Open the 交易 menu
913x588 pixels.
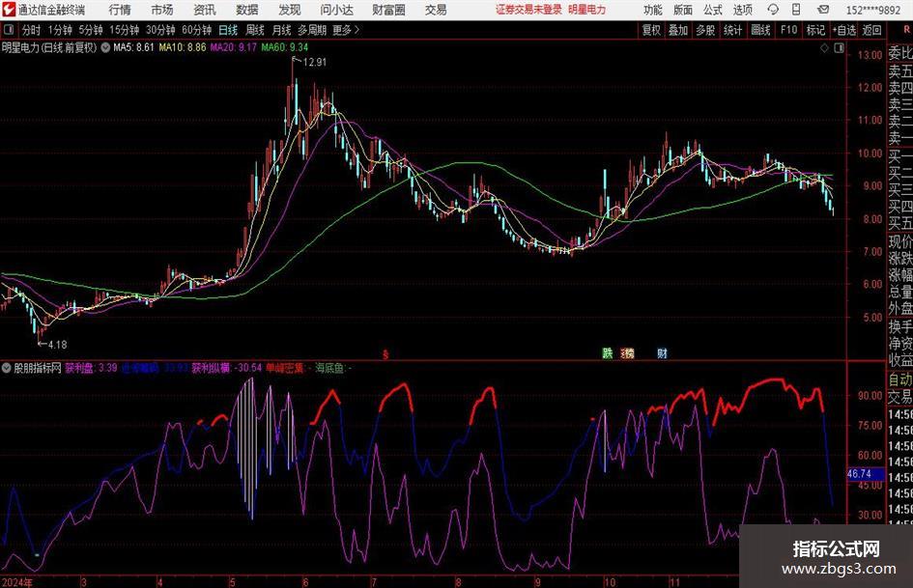436,10
